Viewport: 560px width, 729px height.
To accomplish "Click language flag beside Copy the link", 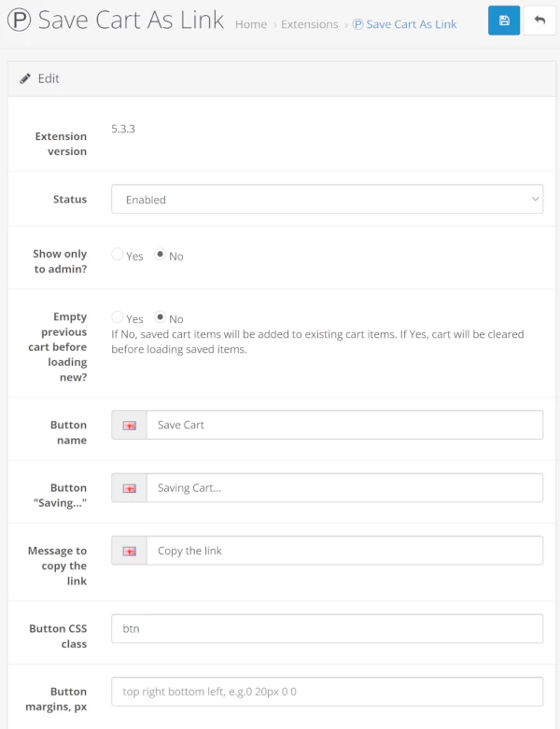I will (130, 551).
